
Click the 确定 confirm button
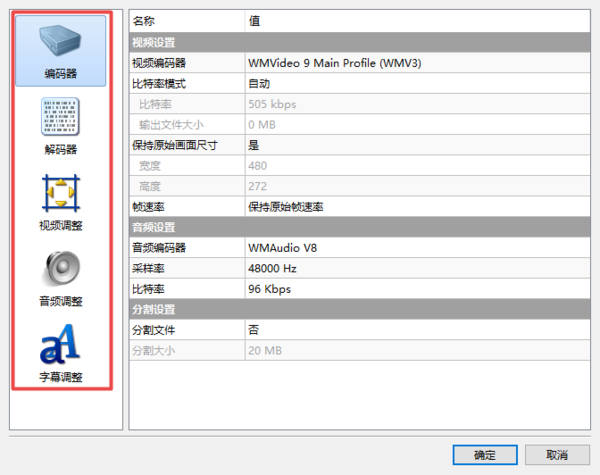coord(485,455)
